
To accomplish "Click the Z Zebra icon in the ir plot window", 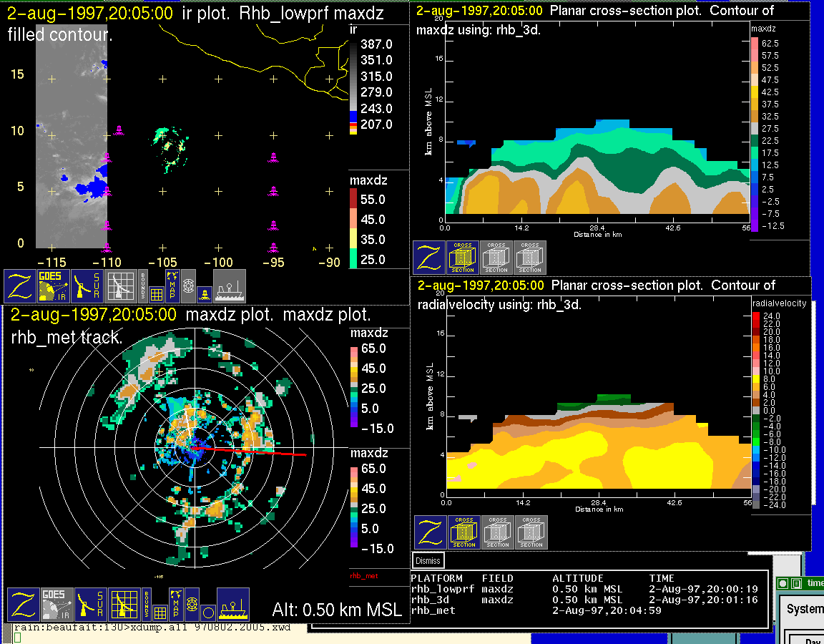I will click(x=21, y=286).
